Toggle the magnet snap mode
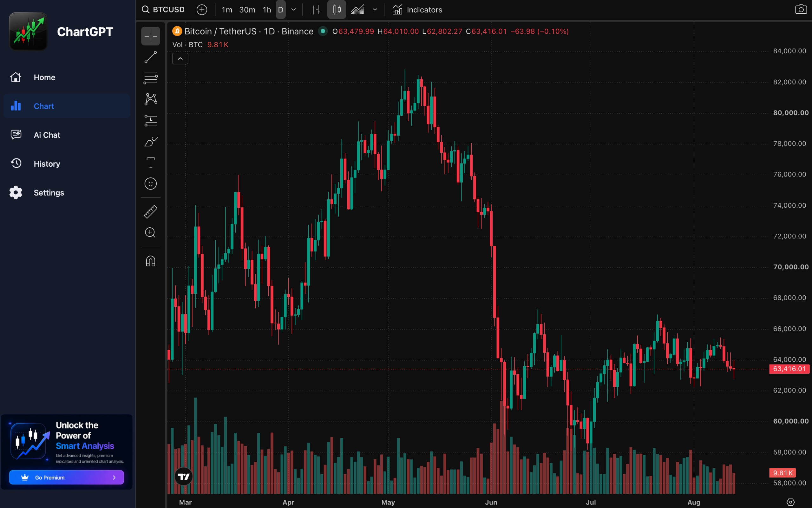Image resolution: width=812 pixels, height=508 pixels. tap(150, 261)
